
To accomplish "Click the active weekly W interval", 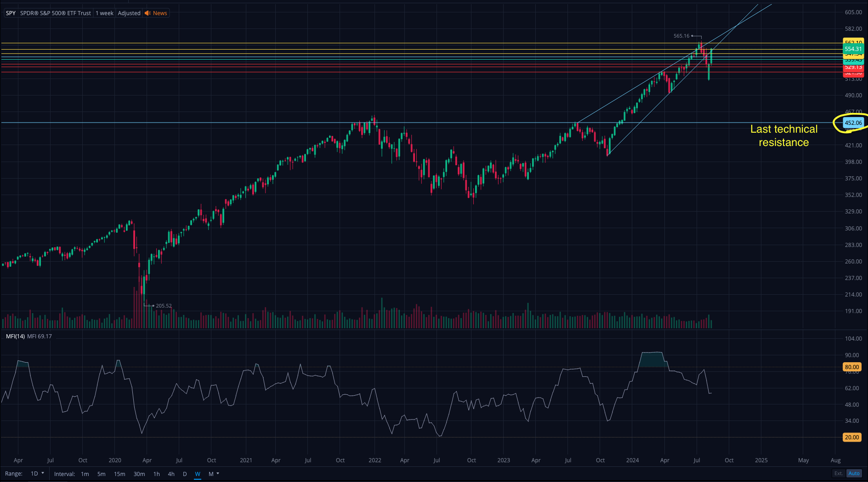I will coord(198,474).
